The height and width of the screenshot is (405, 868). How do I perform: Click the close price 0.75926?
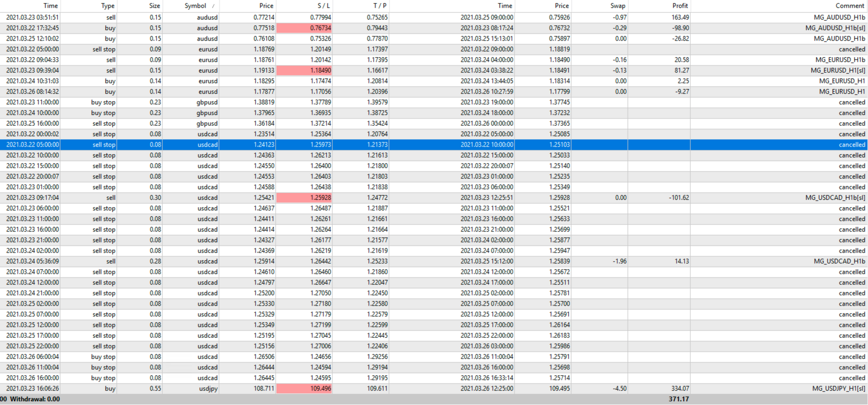559,17
